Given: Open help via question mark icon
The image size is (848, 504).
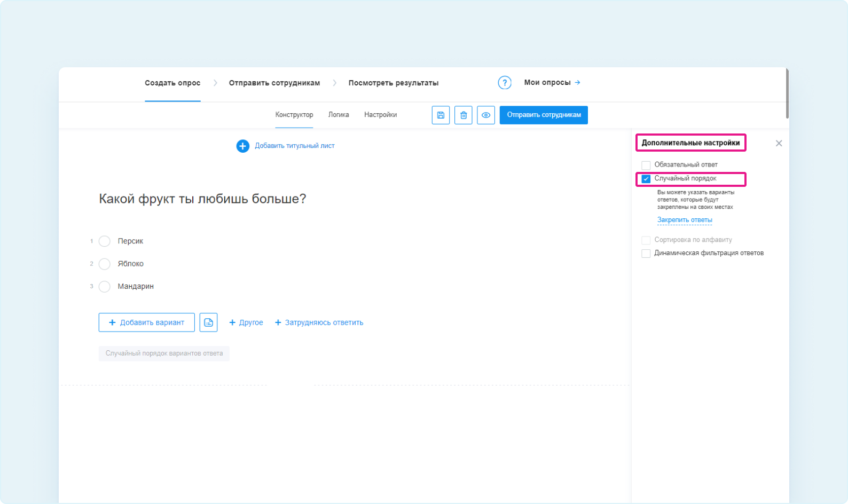Looking at the screenshot, I should tap(505, 83).
